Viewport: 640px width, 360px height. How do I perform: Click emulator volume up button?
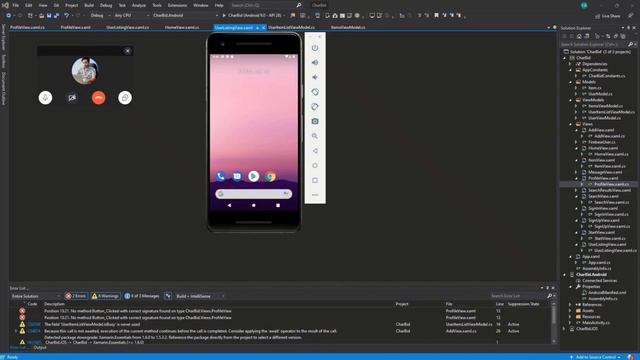[315, 62]
